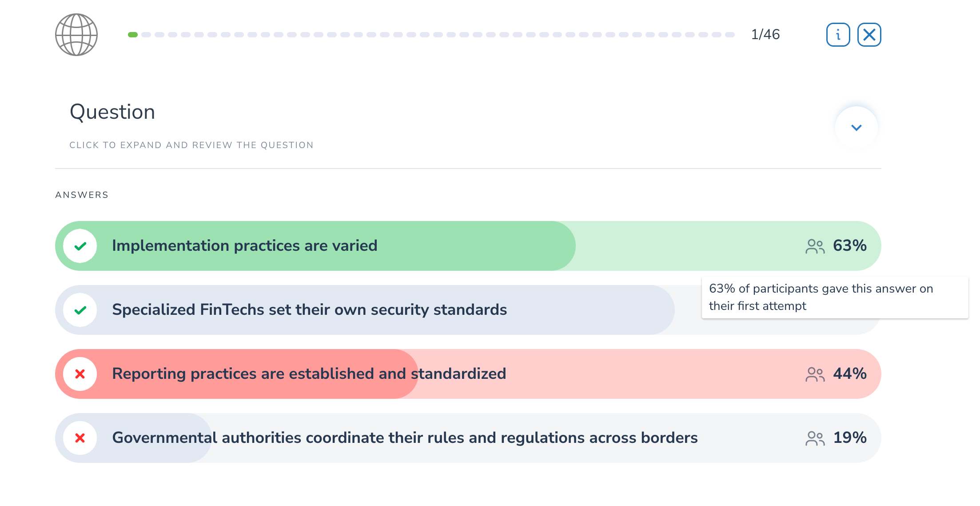Viewport: 980px width, 506px height.
Task: Click participants icon beside 19%
Action: point(815,438)
